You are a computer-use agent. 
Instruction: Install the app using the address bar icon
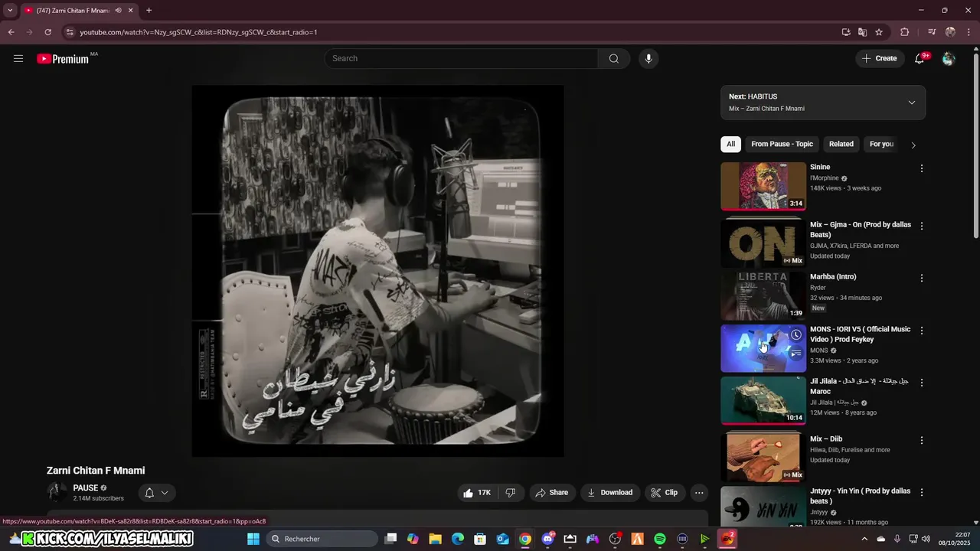(846, 32)
